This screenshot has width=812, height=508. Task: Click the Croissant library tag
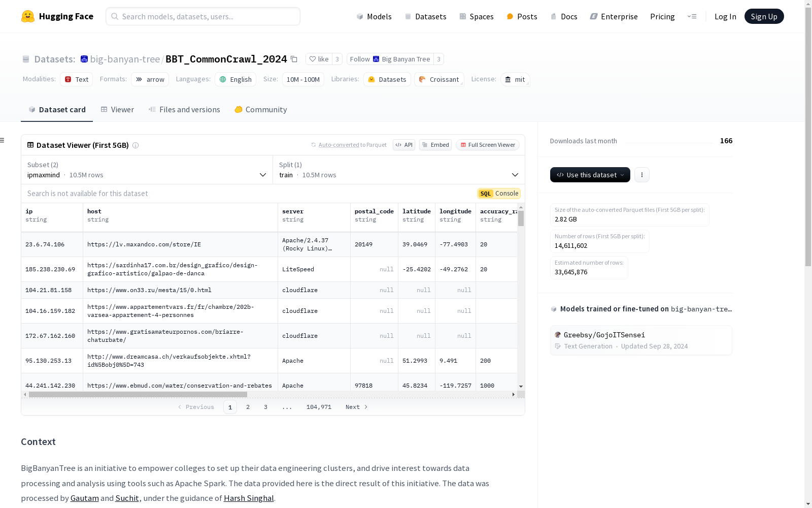pos(439,79)
